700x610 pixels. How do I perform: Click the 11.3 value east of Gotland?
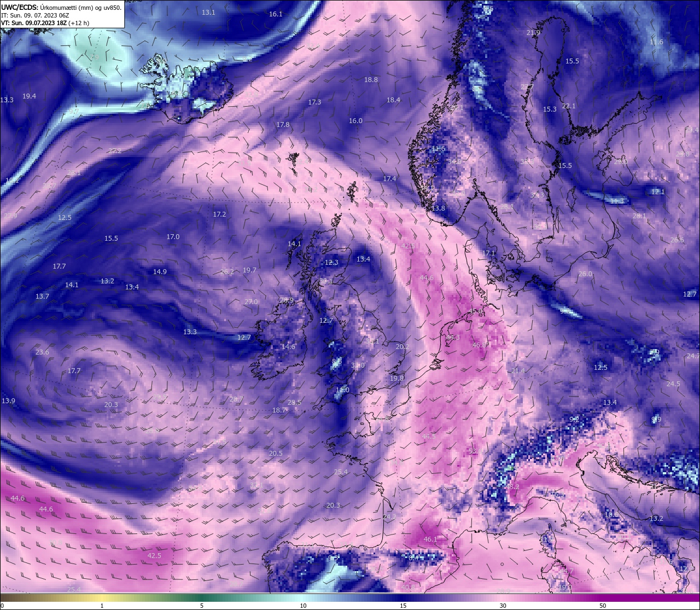(617, 201)
